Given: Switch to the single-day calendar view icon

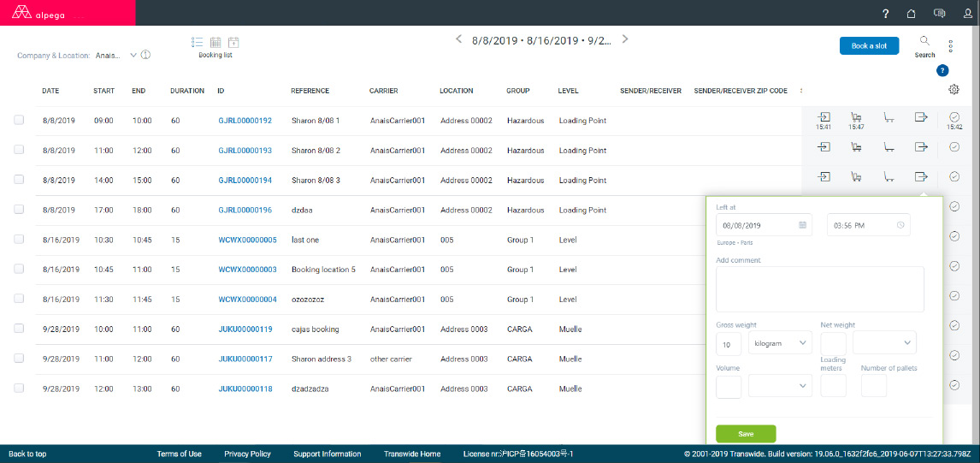Looking at the screenshot, I should [233, 43].
